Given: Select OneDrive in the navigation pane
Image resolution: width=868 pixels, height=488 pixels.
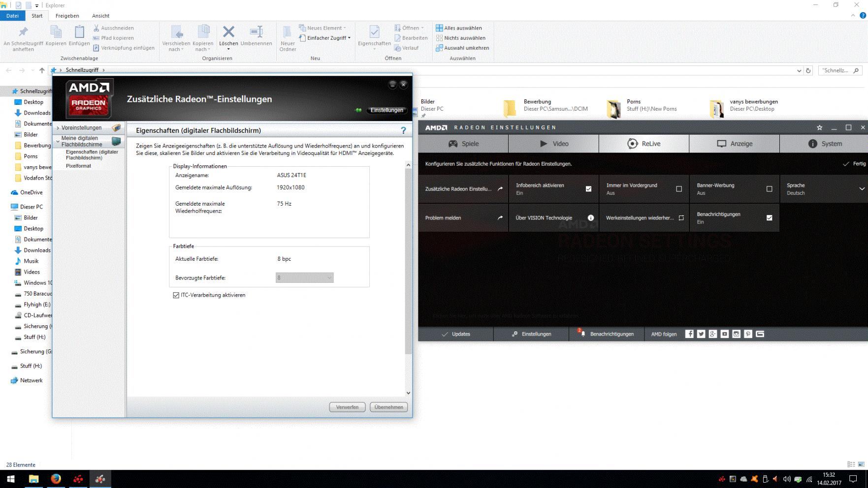Looking at the screenshot, I should [x=32, y=192].
